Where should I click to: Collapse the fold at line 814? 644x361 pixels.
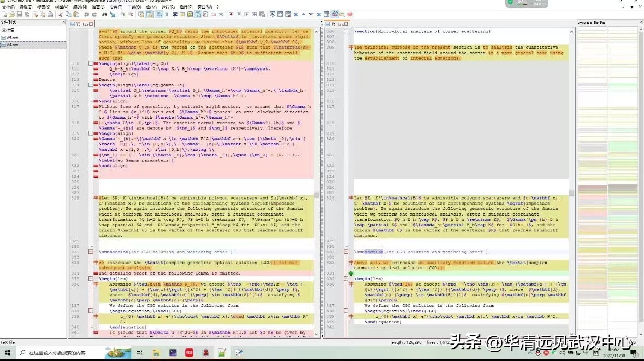click(91, 85)
